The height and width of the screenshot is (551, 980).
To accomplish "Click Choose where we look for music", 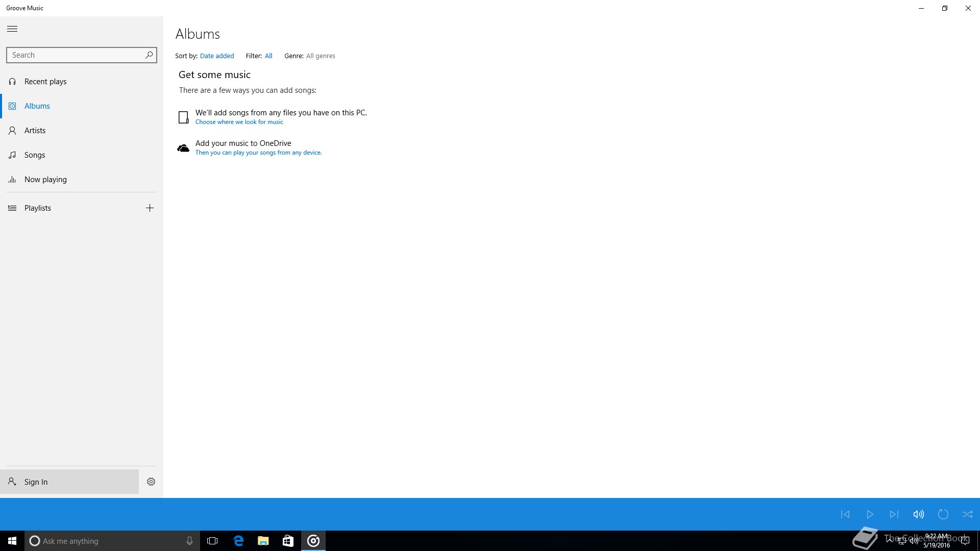I will (239, 122).
